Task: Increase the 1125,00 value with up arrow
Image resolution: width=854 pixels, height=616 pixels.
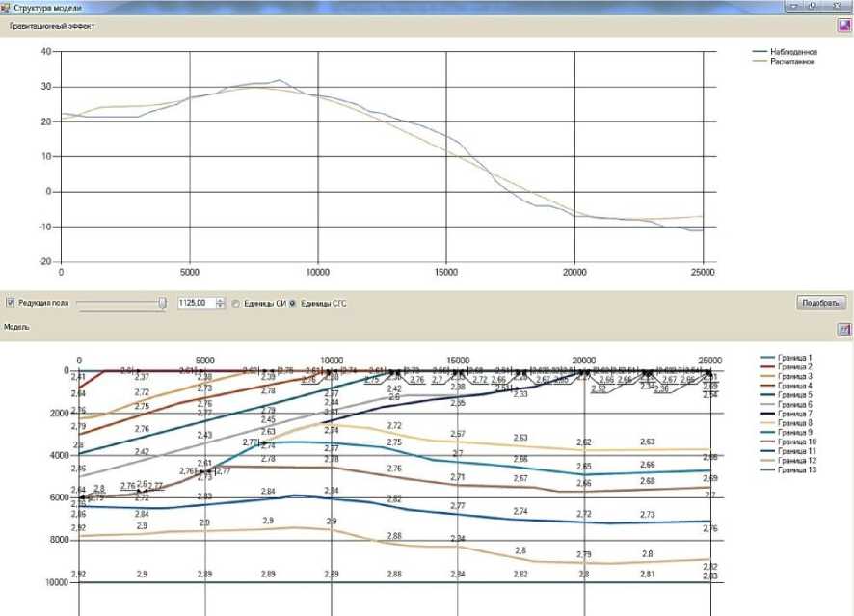Action: click(220, 300)
